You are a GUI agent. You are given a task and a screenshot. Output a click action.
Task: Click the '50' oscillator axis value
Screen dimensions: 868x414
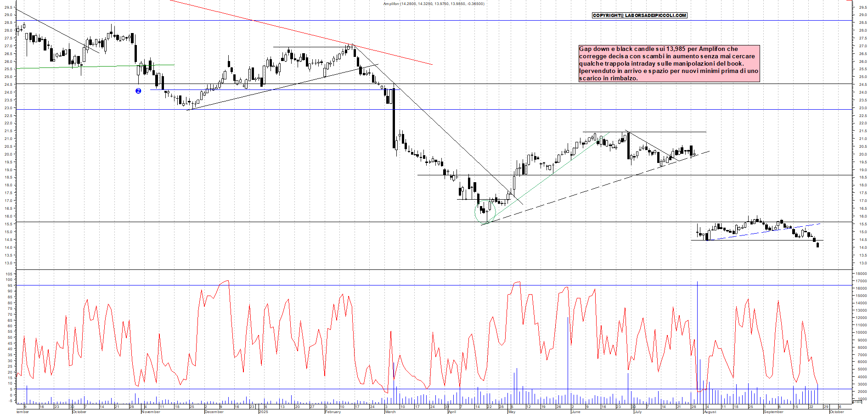pyautogui.click(x=10, y=337)
